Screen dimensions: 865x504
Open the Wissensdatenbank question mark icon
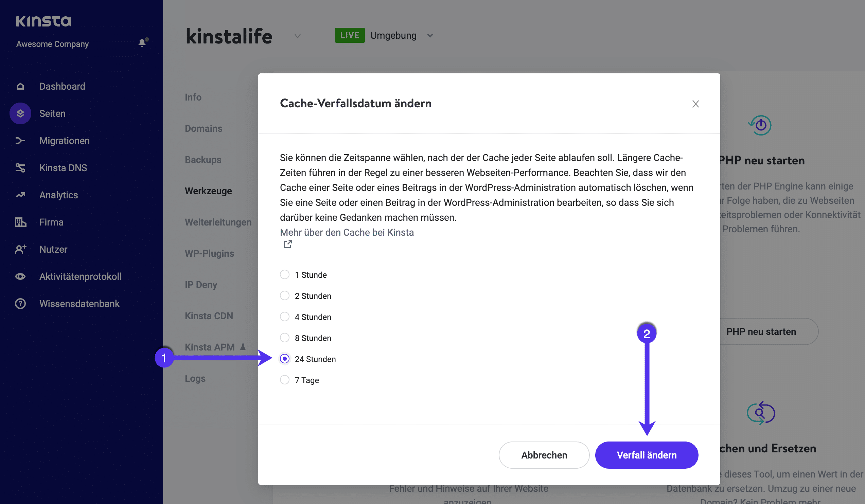[20, 303]
